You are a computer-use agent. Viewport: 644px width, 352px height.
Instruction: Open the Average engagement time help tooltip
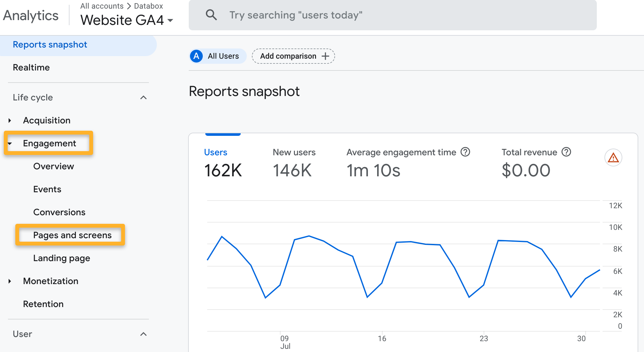[465, 152]
